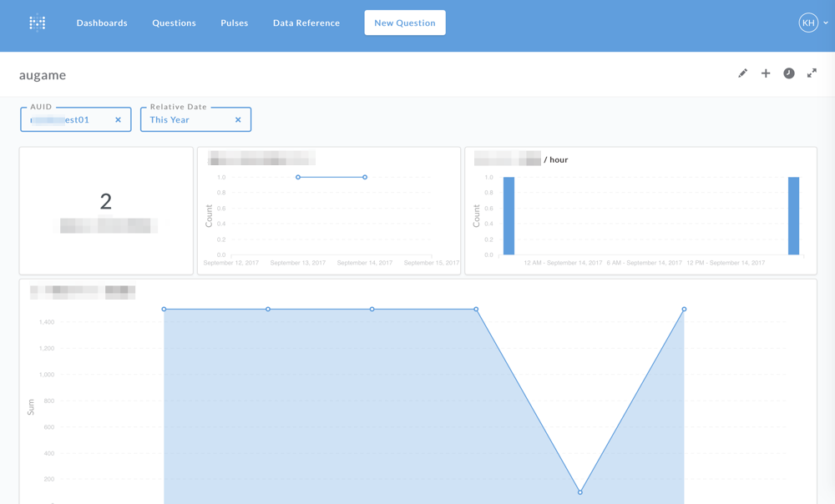The width and height of the screenshot is (835, 504).
Task: Add a question with the plus icon
Action: tap(765, 73)
